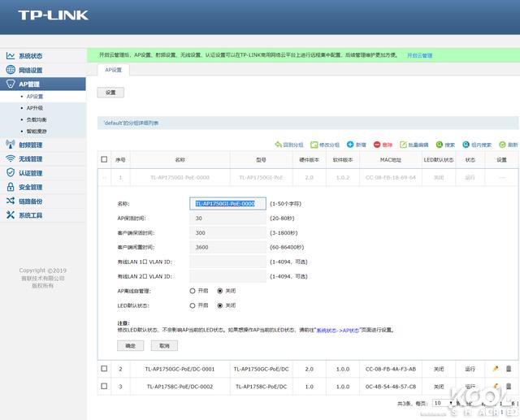The height and width of the screenshot is (420, 520).
Task: Click the 修改分组 edit group icon
Action: pos(314,145)
